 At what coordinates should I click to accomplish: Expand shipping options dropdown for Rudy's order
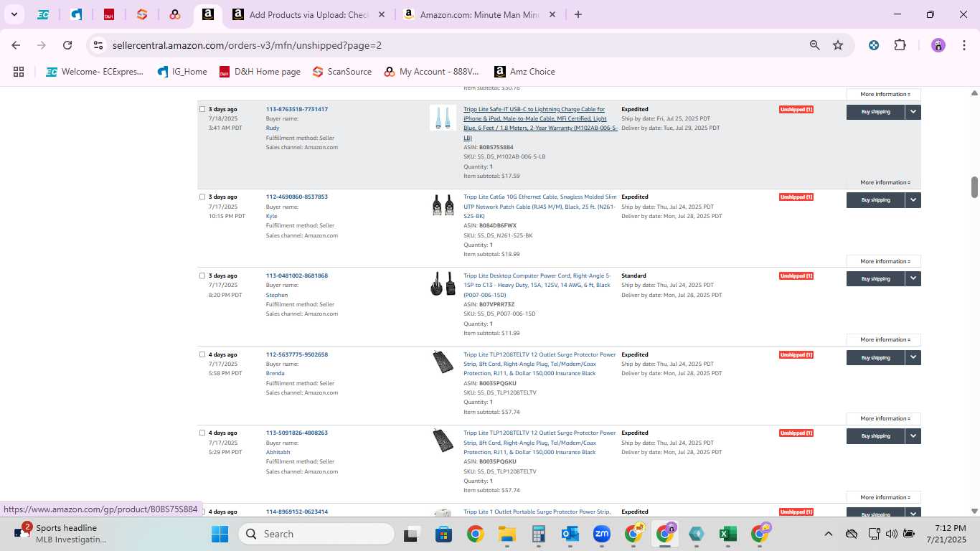pos(913,112)
